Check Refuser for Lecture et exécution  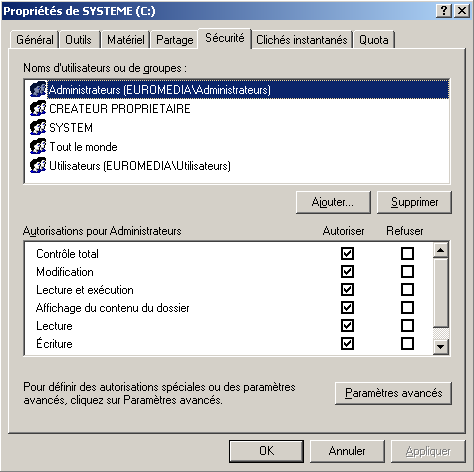pos(407,289)
